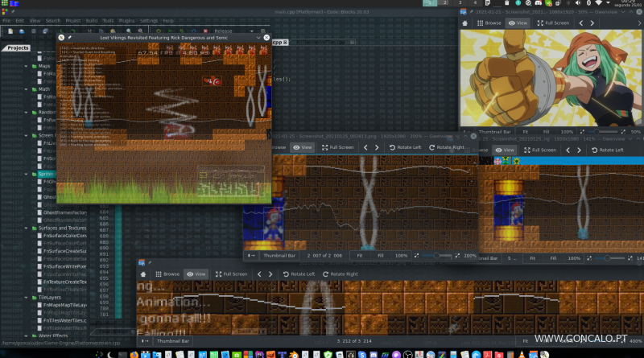
Task: Toggle View mode in the 141% Gwenview window
Action: pyautogui.click(x=505, y=150)
